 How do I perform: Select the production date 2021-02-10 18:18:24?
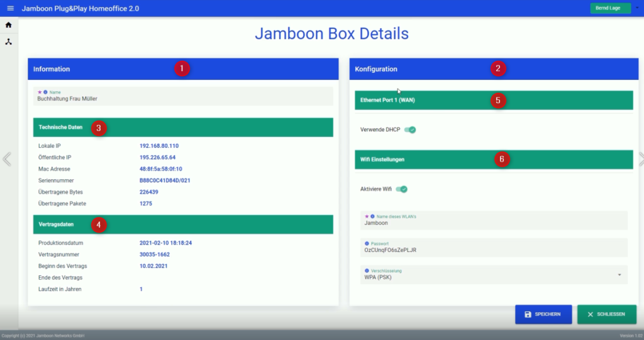tap(165, 243)
